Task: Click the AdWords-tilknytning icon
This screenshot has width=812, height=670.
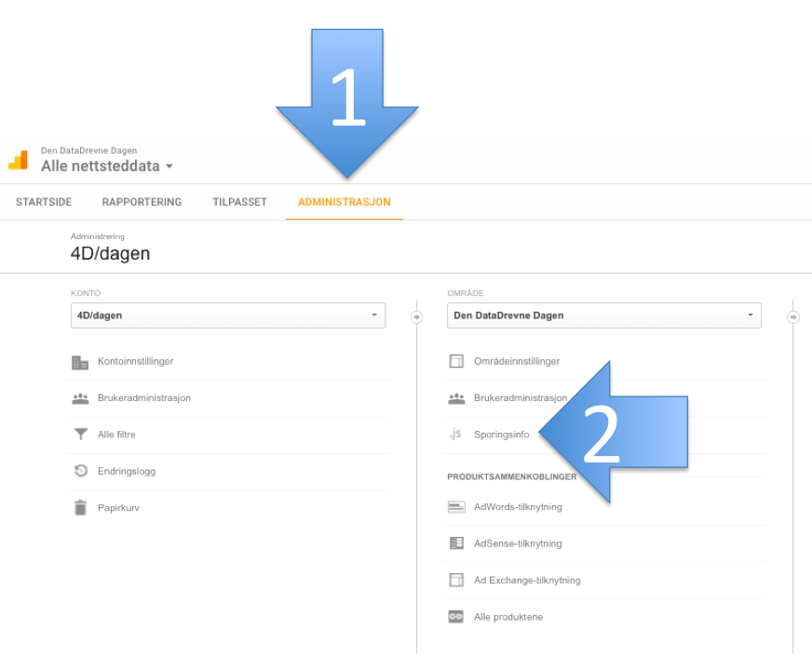Action: coord(456,507)
